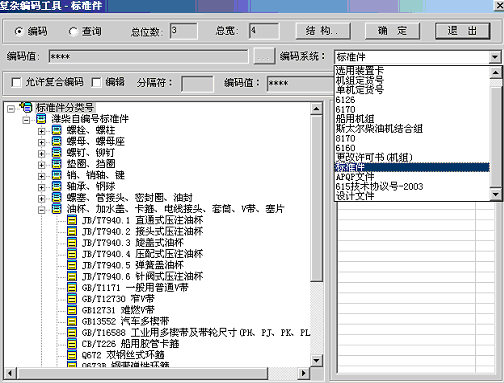Click icon of JB/T7940.4 压配式压注油杯
This screenshot has width=504, height=383.
[x=72, y=254]
